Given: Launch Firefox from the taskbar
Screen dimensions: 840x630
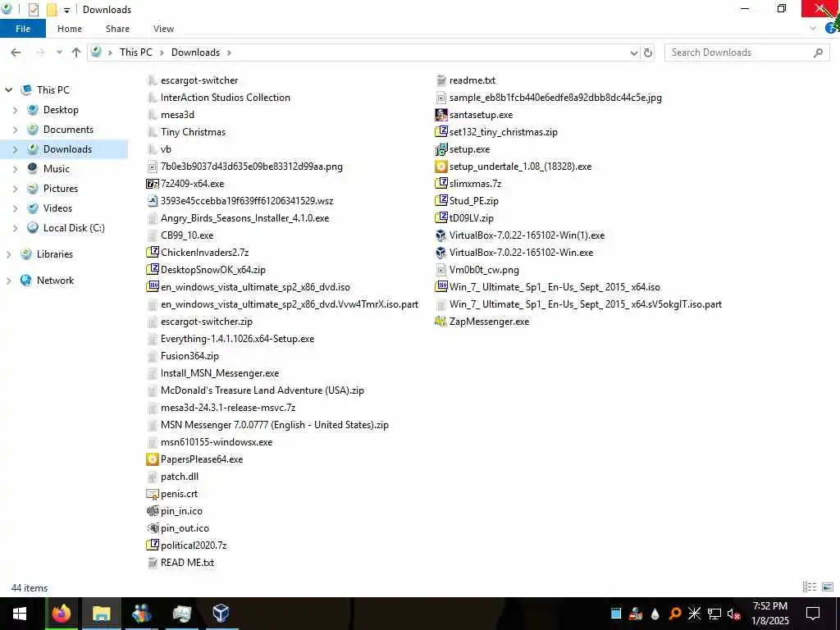Looking at the screenshot, I should pos(61,614).
